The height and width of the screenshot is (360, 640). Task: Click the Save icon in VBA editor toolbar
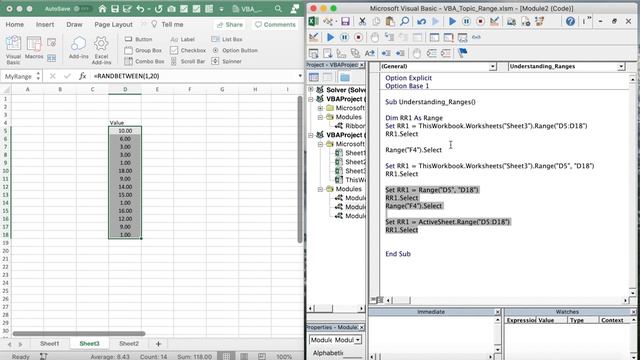(x=345, y=21)
